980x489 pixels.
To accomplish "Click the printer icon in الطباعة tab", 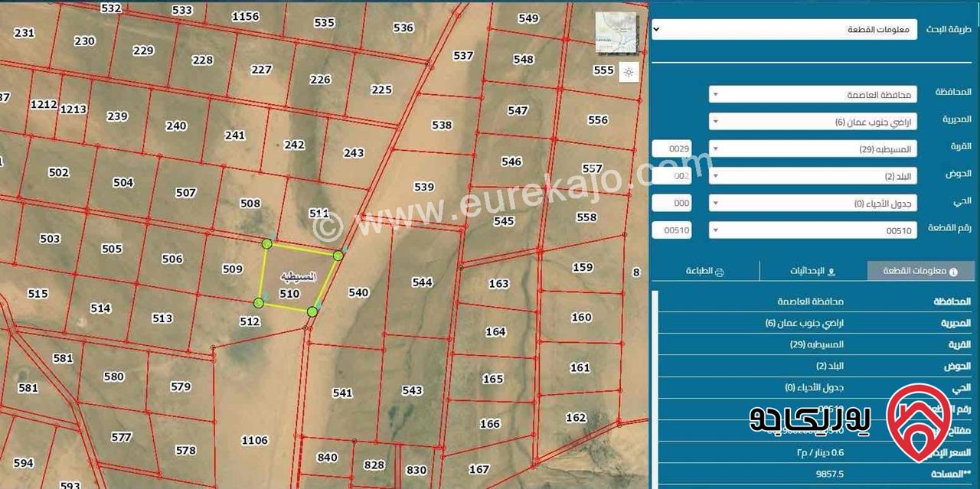I will [x=719, y=272].
